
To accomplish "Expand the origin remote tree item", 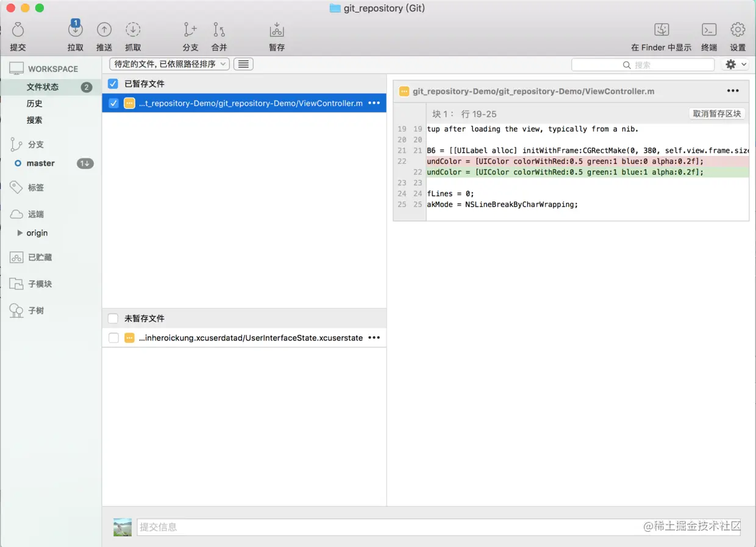I will (20, 233).
